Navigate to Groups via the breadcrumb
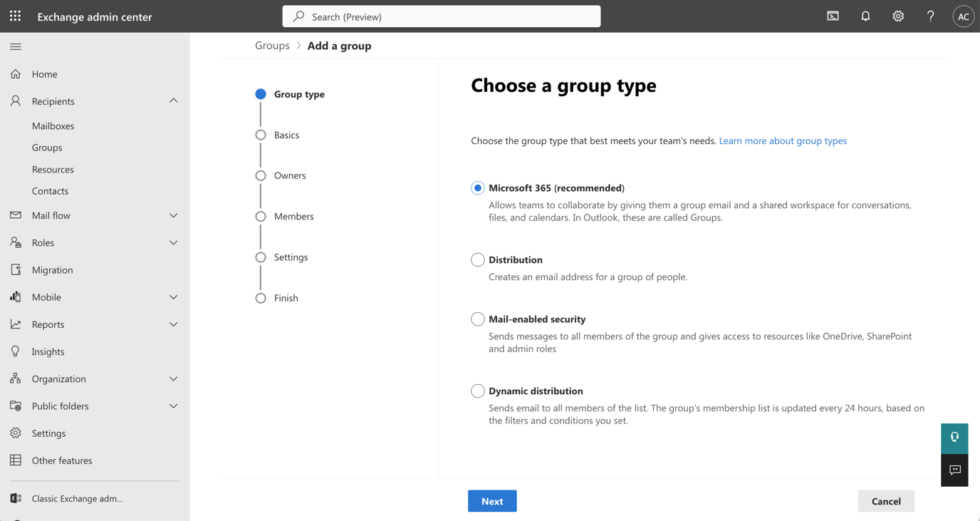This screenshot has height=521, width=980. tap(272, 45)
